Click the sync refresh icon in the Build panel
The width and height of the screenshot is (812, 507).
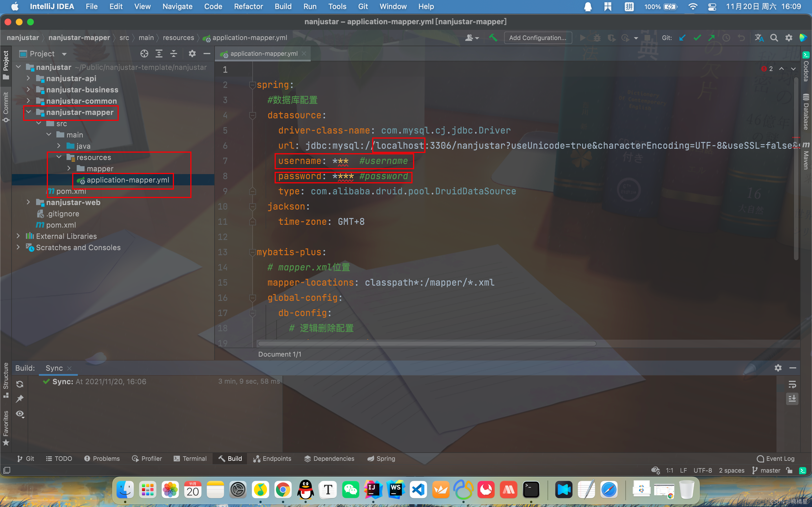tap(20, 384)
